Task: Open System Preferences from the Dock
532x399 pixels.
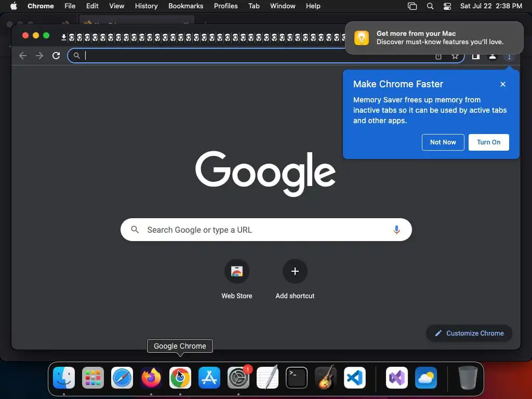Action: [238, 378]
